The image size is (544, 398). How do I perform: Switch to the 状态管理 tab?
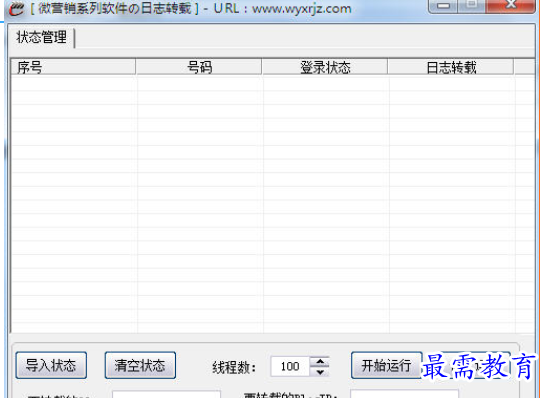41,37
